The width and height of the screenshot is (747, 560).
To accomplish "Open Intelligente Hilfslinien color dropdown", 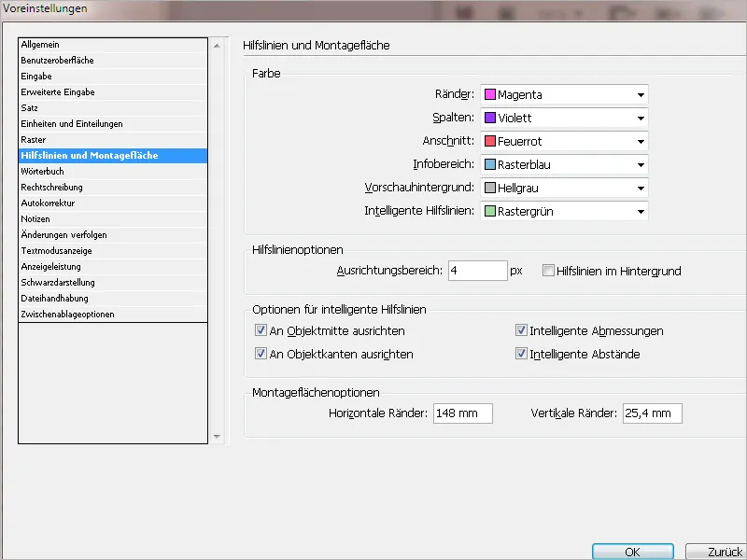I will click(x=565, y=212).
